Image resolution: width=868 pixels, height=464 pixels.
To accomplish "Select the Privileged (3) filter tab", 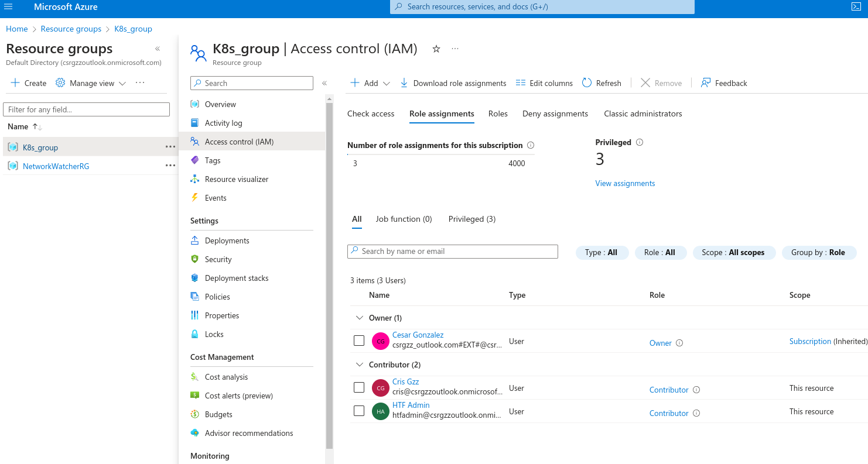I will (x=471, y=219).
